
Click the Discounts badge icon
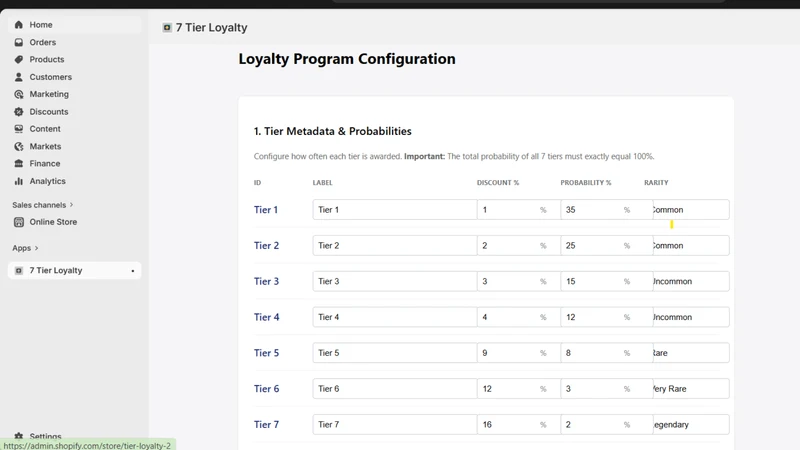pyautogui.click(x=19, y=111)
